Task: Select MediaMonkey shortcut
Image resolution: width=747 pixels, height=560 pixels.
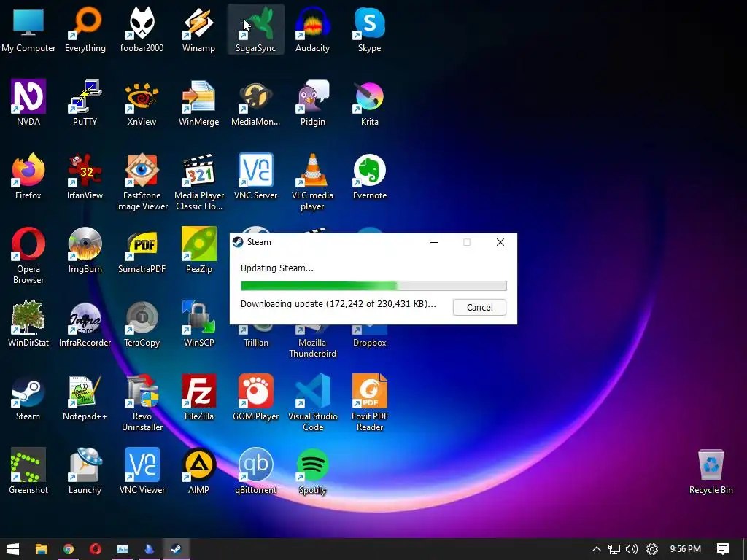Action: pos(256,103)
